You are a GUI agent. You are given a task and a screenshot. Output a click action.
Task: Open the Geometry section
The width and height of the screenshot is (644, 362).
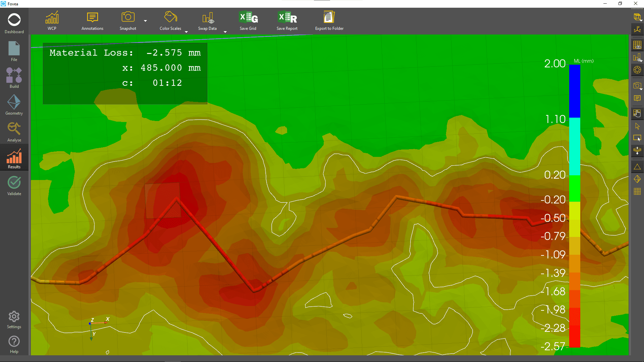[x=14, y=105]
